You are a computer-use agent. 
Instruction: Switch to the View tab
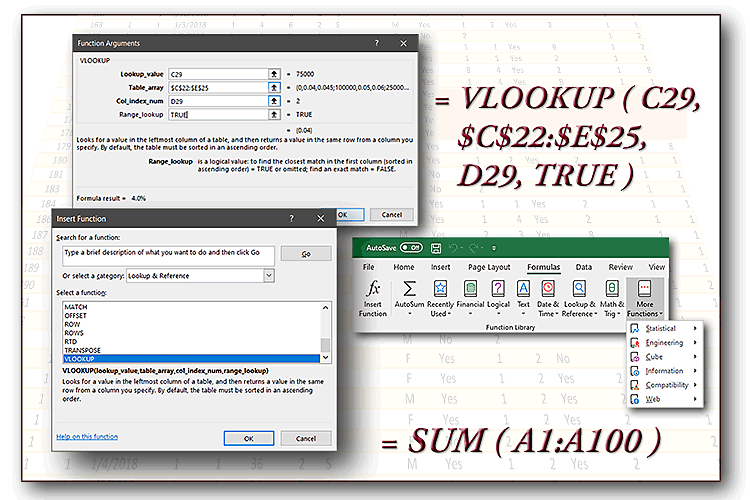[x=656, y=267]
